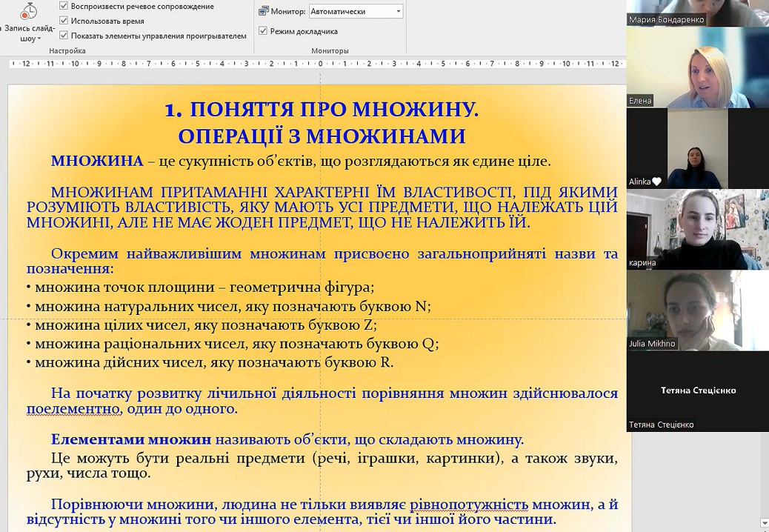Image resolution: width=769 pixels, height=532 pixels.
Task: Open the Монитор Автоматически dropdown
Action: (x=356, y=11)
